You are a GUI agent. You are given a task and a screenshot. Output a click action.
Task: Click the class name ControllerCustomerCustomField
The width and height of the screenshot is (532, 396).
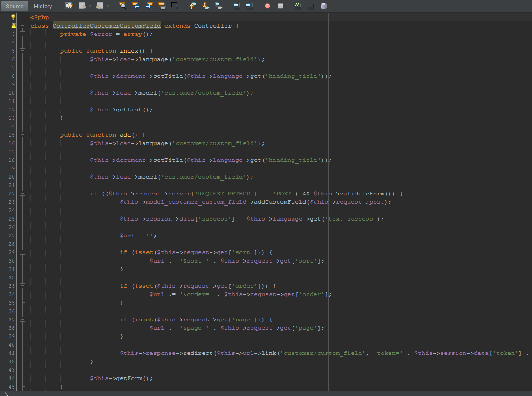(x=107, y=26)
